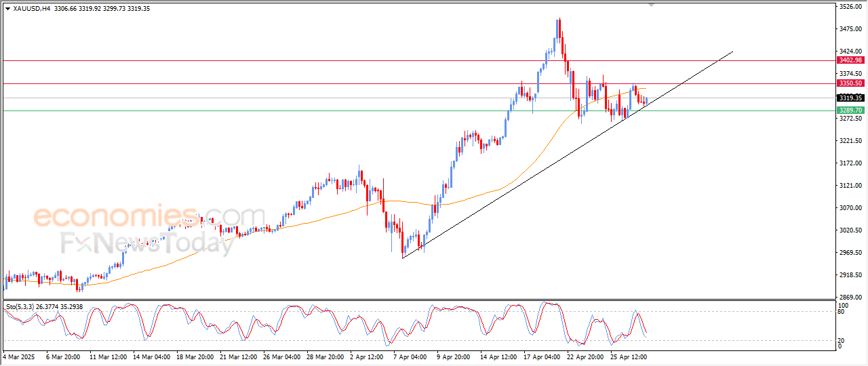
Task: Click the 3221.50 price scale value
Action: pos(850,141)
